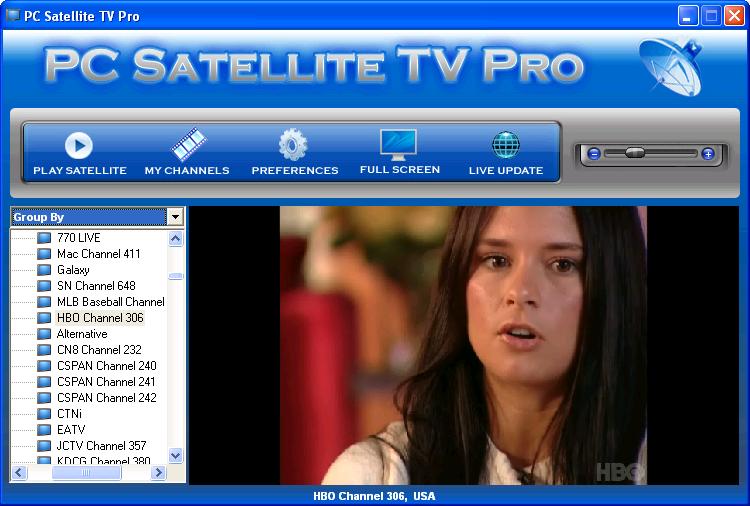Switch to Full Screen monitor icon
This screenshot has height=506, width=750.
[398, 144]
